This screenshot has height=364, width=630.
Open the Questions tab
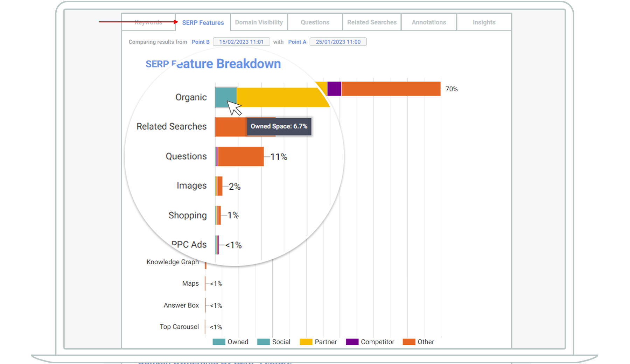pos(315,22)
